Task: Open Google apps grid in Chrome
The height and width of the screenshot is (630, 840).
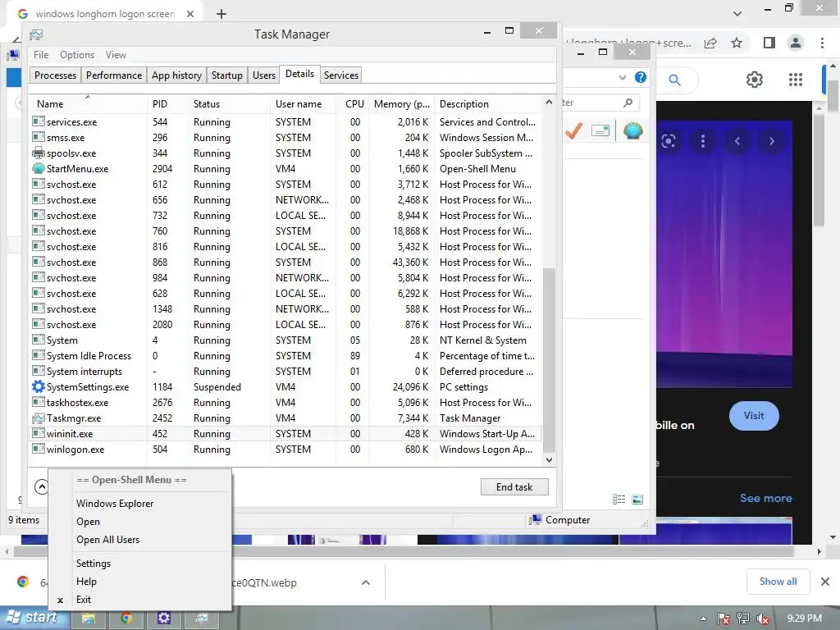Action: (796, 80)
